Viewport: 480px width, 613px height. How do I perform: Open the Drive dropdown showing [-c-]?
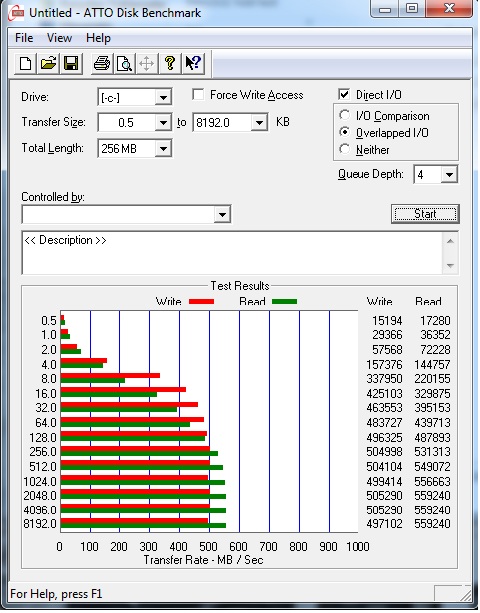point(163,97)
